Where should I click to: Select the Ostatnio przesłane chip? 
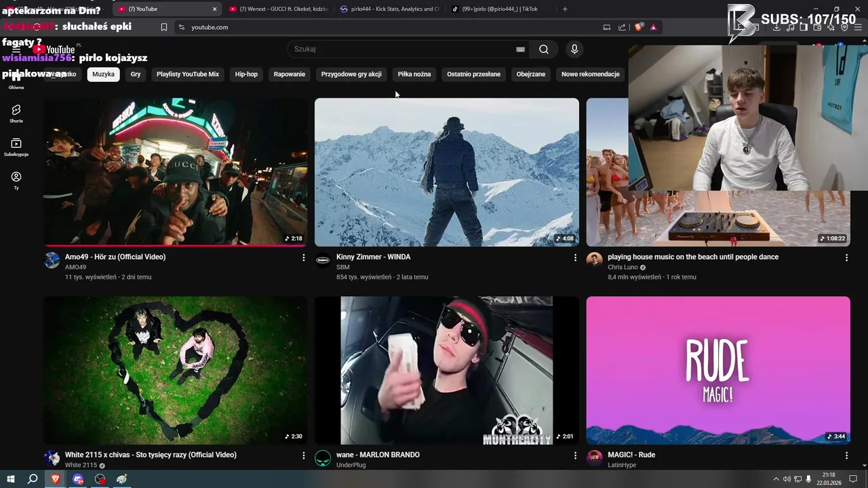pos(473,74)
